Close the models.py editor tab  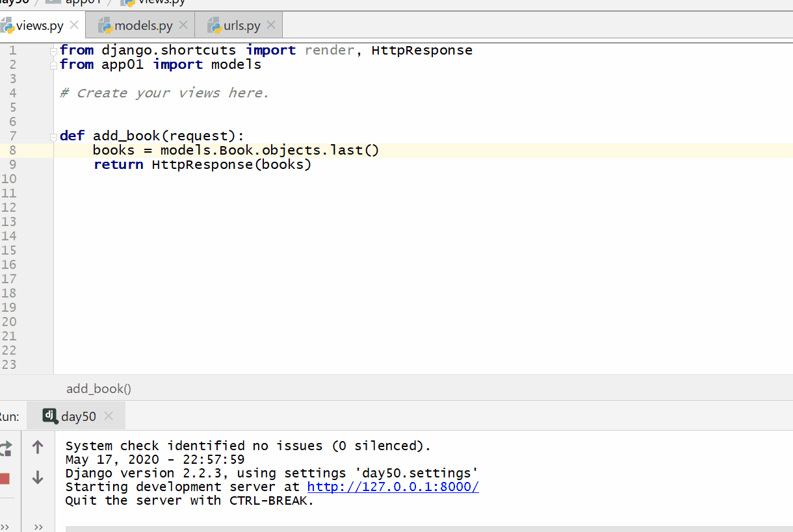coord(183,25)
